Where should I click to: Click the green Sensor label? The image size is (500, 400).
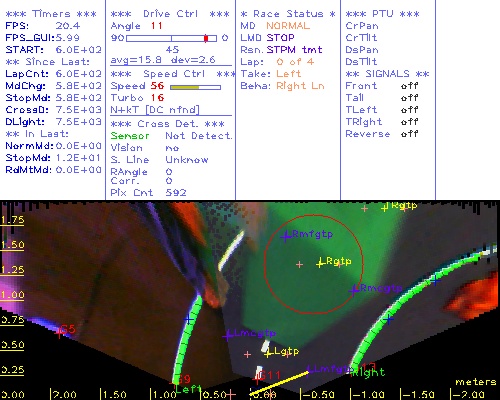[130, 136]
